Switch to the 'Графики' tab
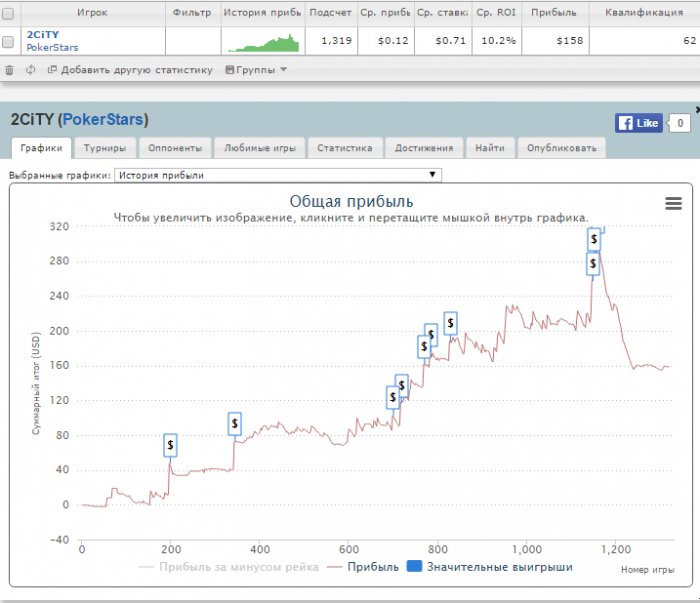Screen dimensions: 700x603 click(x=41, y=148)
